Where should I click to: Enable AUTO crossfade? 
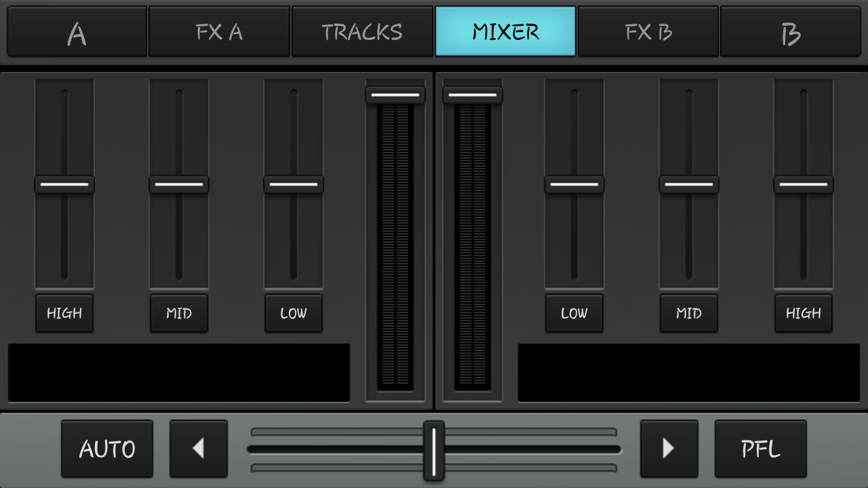coord(107,449)
